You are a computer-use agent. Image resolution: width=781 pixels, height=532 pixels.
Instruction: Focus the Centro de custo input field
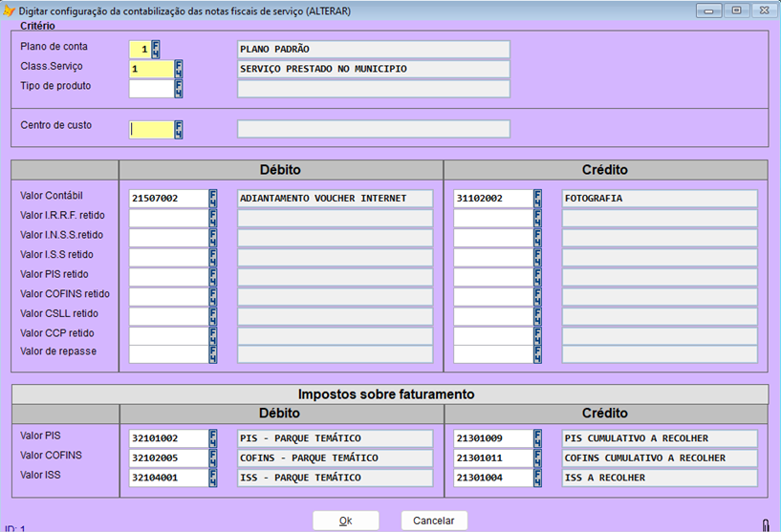point(151,129)
